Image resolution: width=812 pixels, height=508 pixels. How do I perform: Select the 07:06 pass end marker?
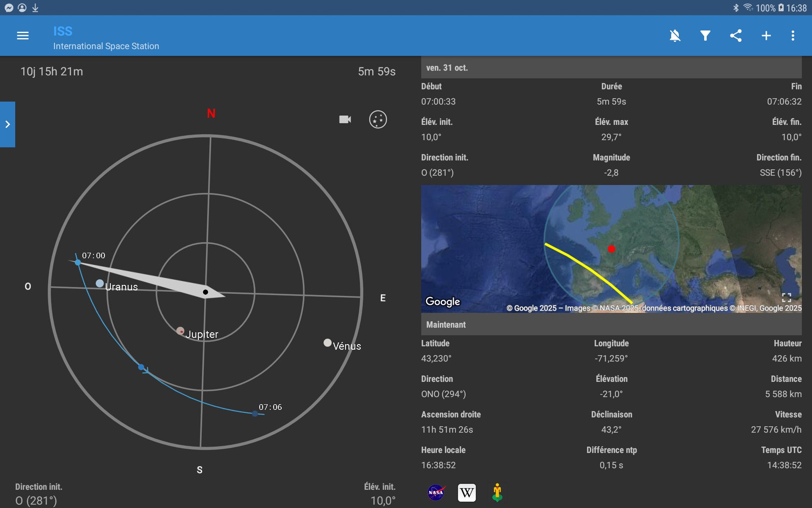(x=255, y=414)
